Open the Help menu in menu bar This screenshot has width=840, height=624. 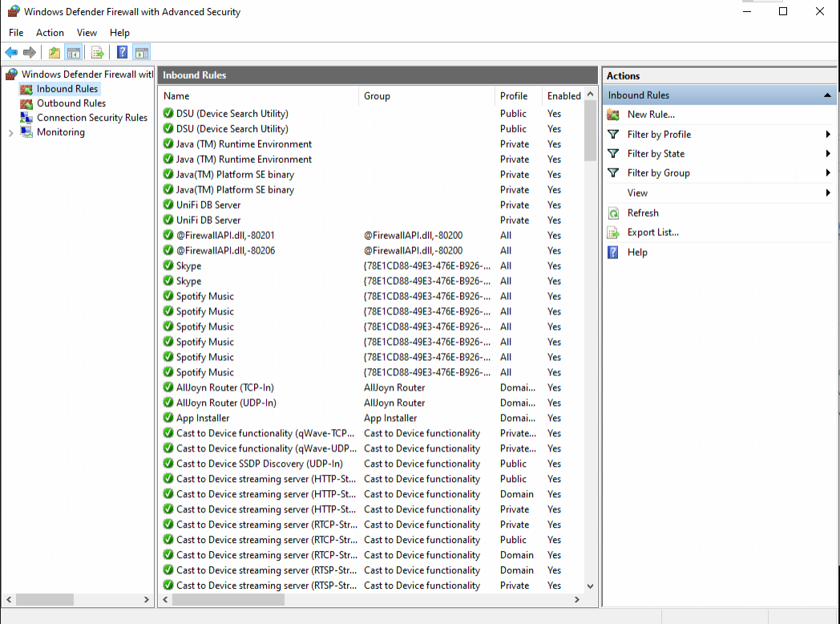[119, 33]
